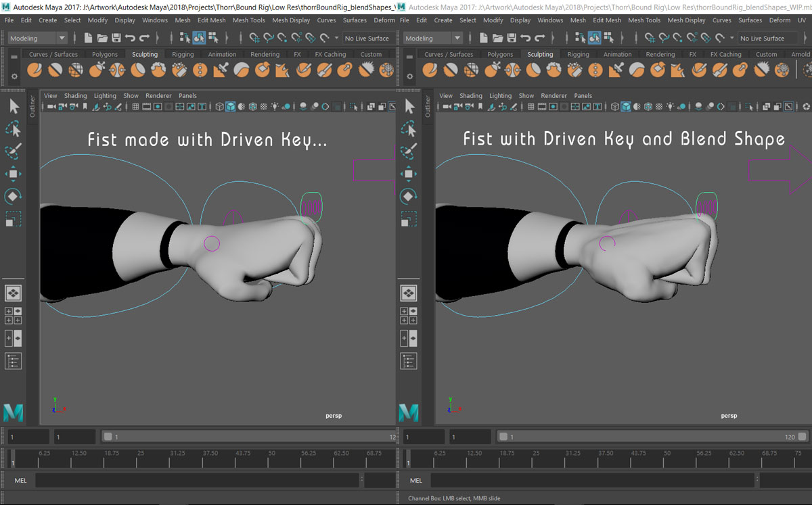
Task: Toggle the resolution gate icon in the viewport
Action: (157, 106)
